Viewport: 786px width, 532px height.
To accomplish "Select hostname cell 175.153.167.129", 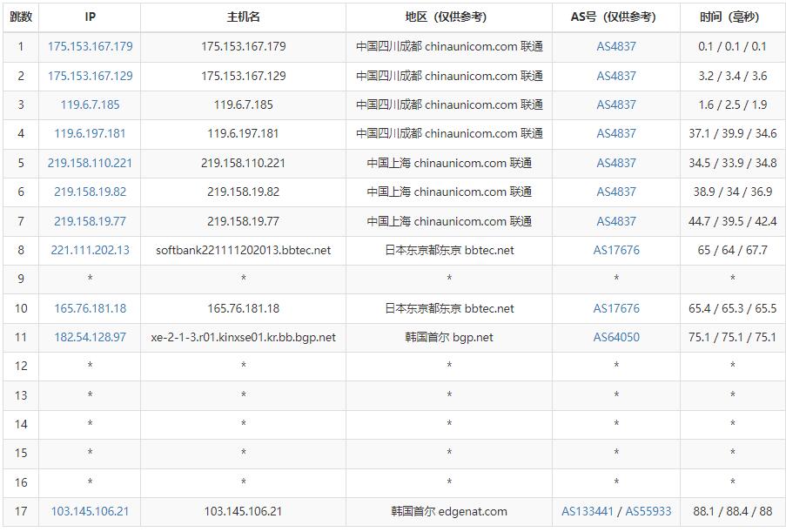I will (243, 77).
